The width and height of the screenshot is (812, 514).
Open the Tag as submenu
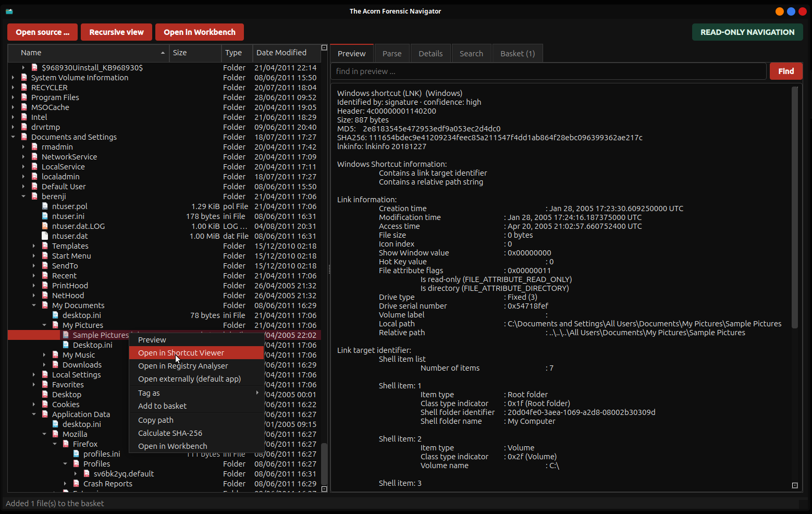[x=196, y=393]
